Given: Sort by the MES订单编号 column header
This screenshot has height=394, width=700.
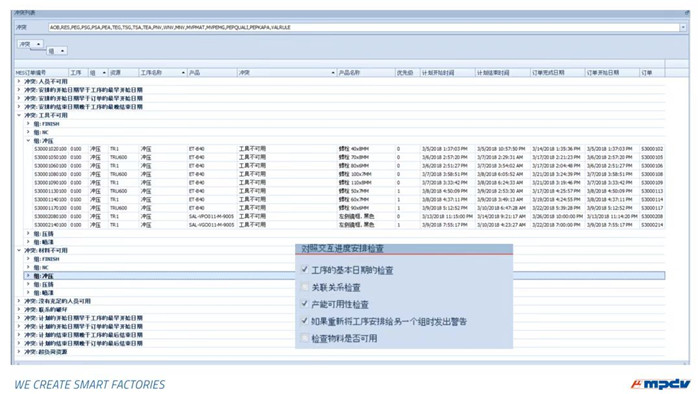Looking at the screenshot, I should pyautogui.click(x=42, y=72).
